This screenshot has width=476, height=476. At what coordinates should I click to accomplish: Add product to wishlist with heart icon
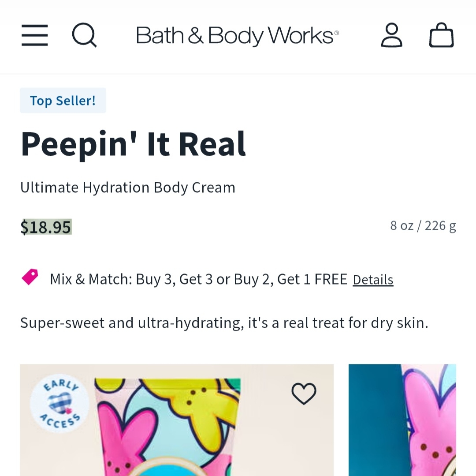(x=304, y=394)
